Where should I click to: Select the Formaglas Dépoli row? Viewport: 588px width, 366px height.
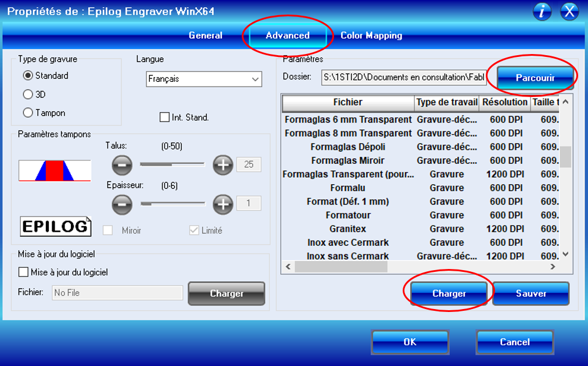(x=421, y=146)
